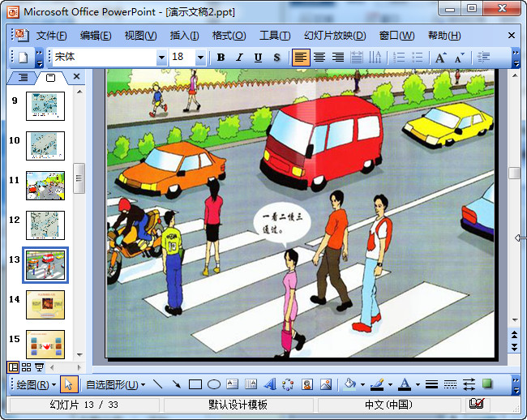Toggle numbered list
This screenshot has height=420, width=527.
tap(399, 58)
